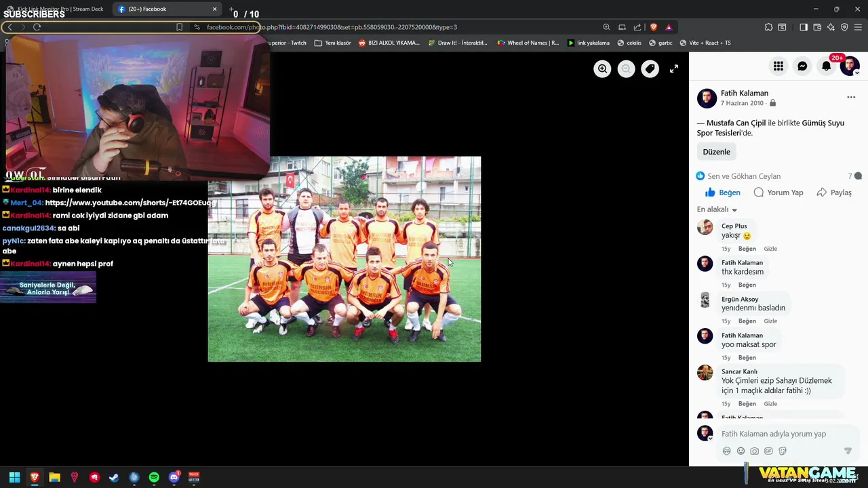Open 'BIZI ALKOL YIKAMA...' bookmark
Screen dimensions: 868x488
point(389,43)
